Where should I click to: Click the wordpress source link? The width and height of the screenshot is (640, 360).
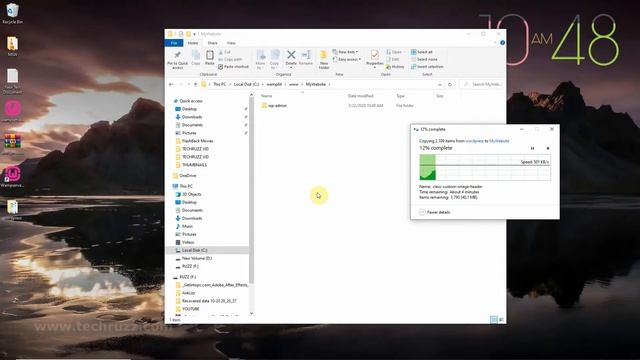475,141
